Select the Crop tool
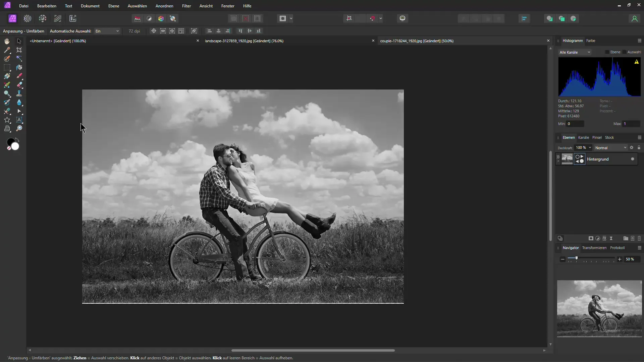This screenshot has width=644, height=362. (19, 50)
